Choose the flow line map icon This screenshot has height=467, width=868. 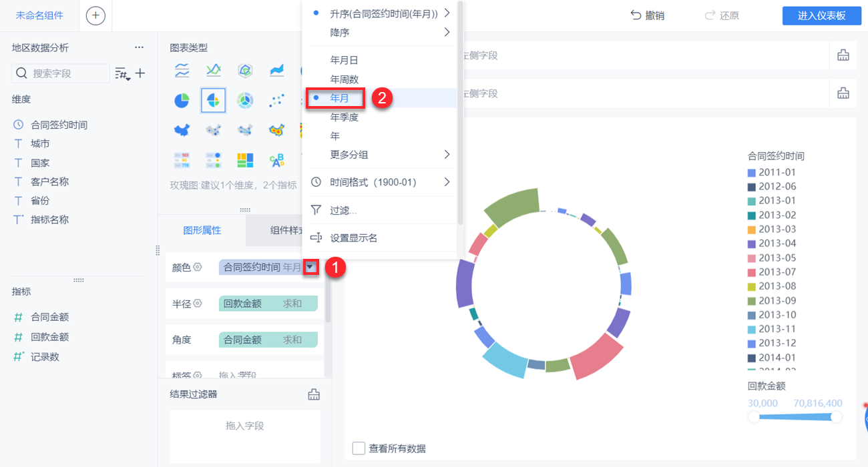[x=246, y=130]
